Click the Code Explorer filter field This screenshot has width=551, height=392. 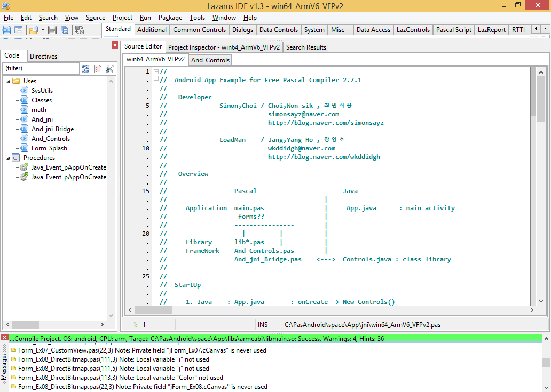point(41,68)
